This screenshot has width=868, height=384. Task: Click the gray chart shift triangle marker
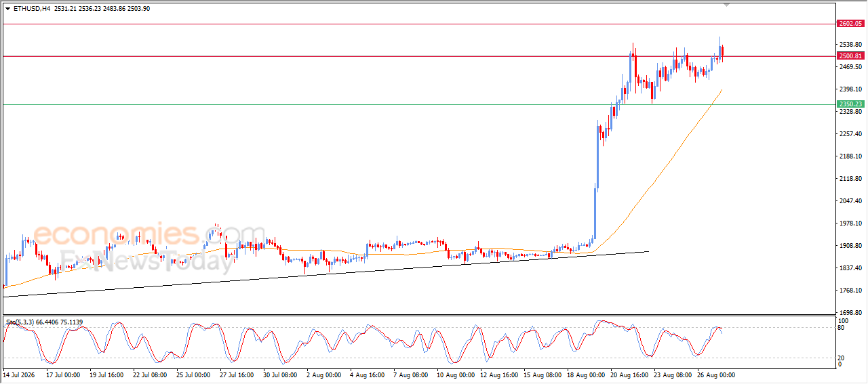(726, 5)
